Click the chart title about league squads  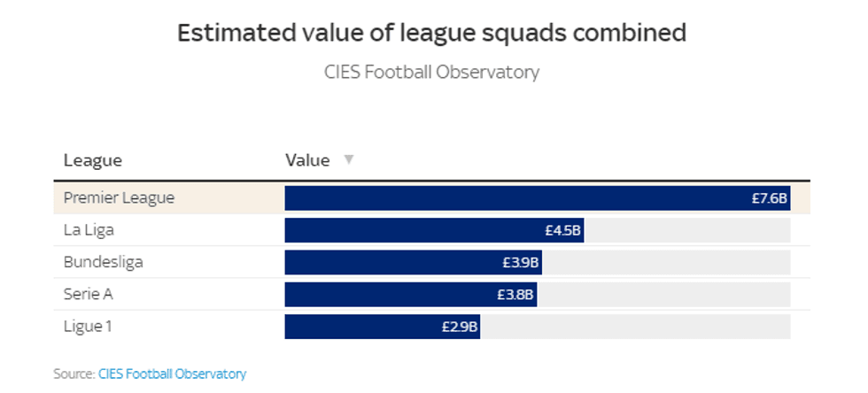(x=432, y=34)
